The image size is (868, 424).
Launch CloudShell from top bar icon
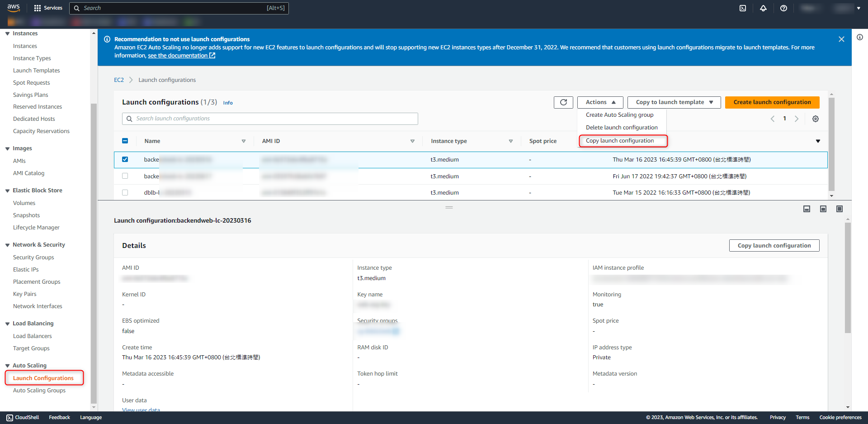[x=743, y=8]
